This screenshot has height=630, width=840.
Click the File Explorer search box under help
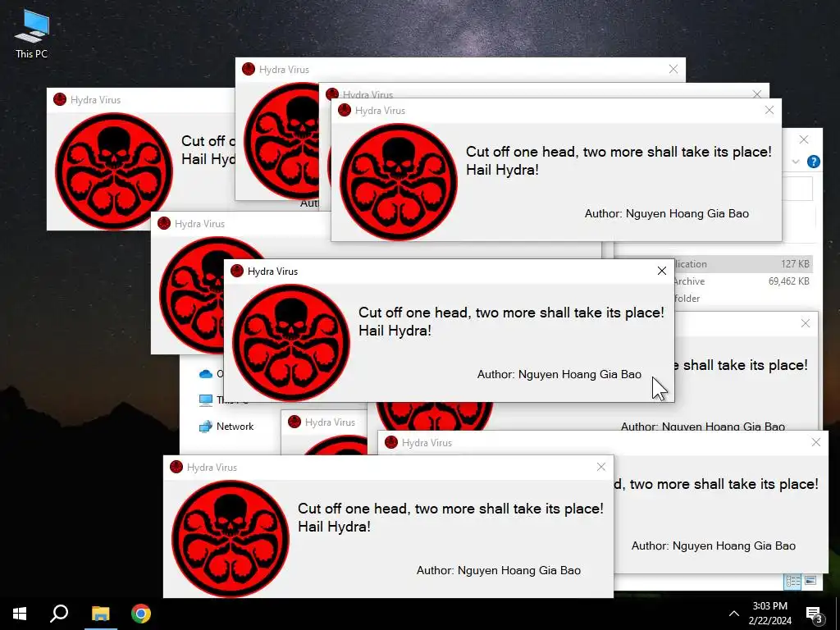[797, 189]
